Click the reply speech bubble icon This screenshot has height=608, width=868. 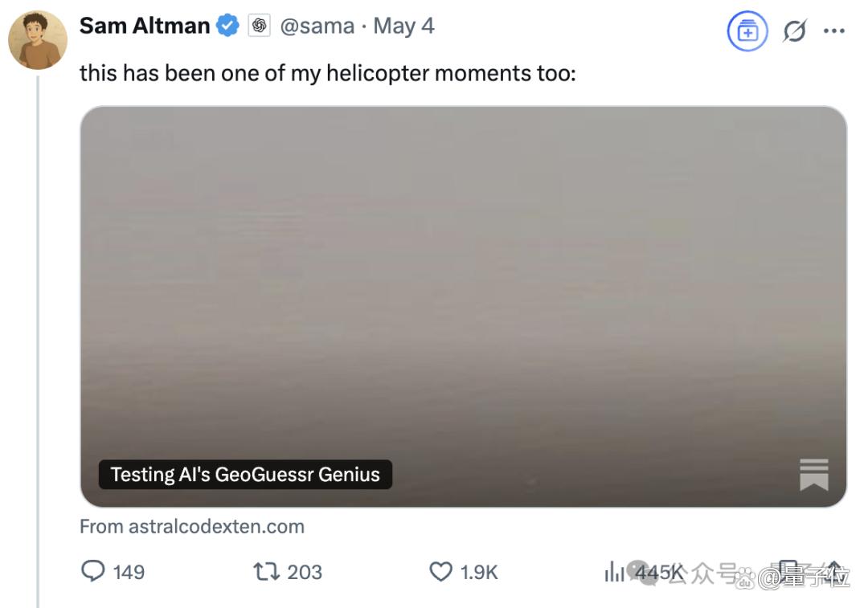click(93, 571)
